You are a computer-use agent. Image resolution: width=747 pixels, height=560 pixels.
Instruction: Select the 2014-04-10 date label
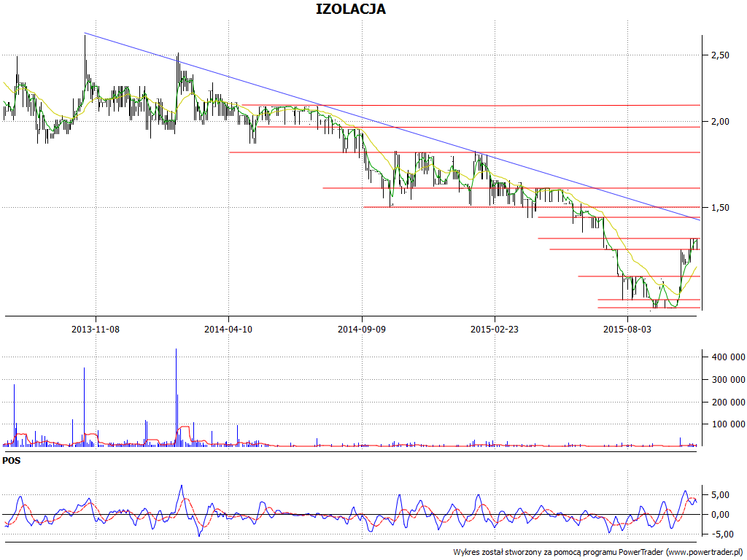point(228,329)
